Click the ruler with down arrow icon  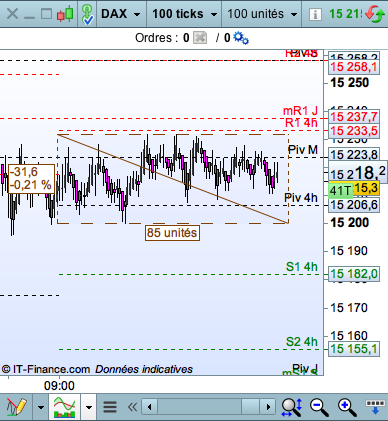(375, 407)
